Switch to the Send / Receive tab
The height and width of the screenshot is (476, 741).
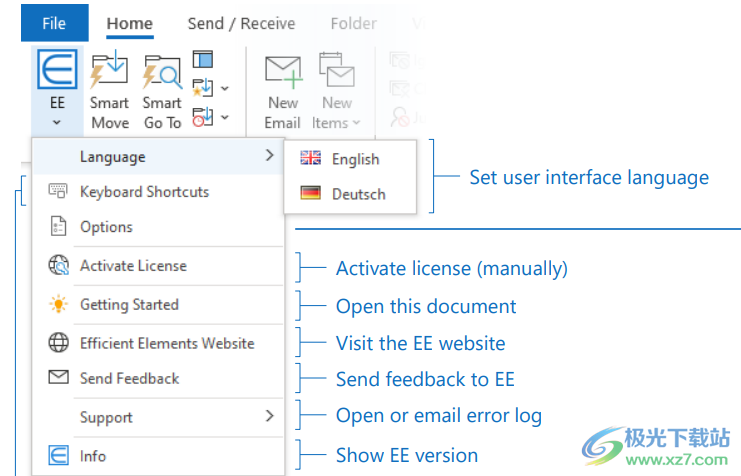(241, 23)
